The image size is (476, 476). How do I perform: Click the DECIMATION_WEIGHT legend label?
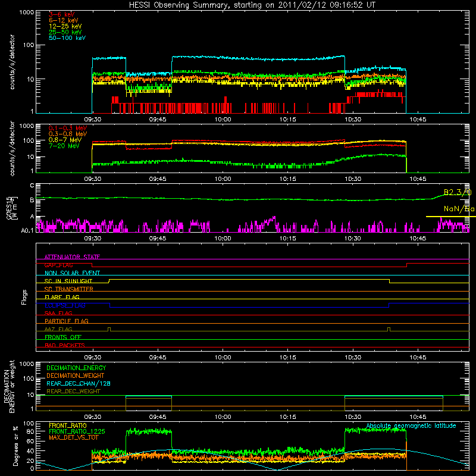coord(76,375)
